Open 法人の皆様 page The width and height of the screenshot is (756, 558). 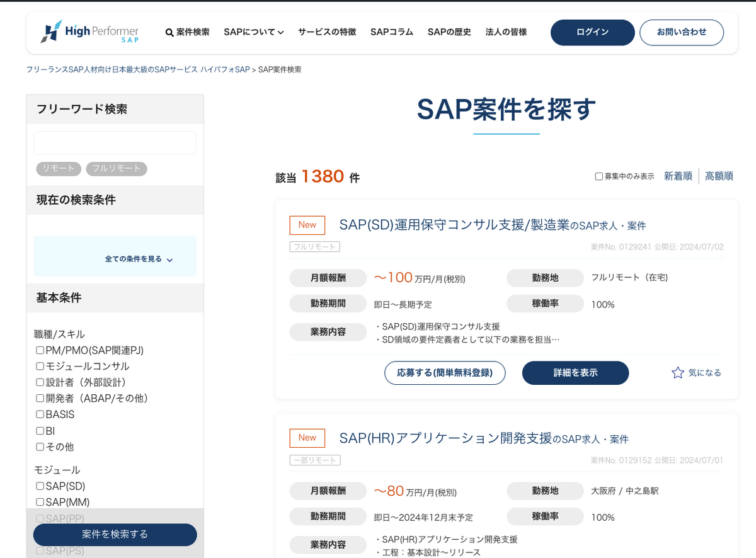(506, 32)
